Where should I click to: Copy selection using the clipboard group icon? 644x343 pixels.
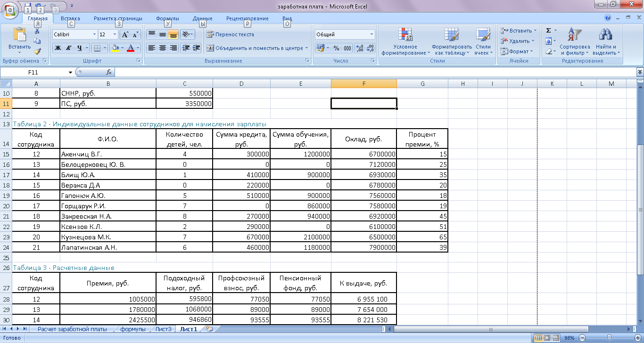(37, 41)
